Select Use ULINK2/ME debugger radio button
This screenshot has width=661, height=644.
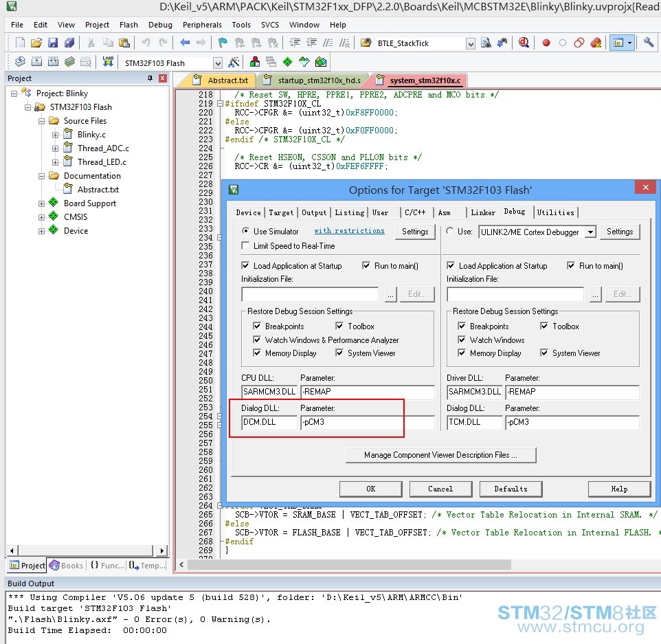coord(449,231)
